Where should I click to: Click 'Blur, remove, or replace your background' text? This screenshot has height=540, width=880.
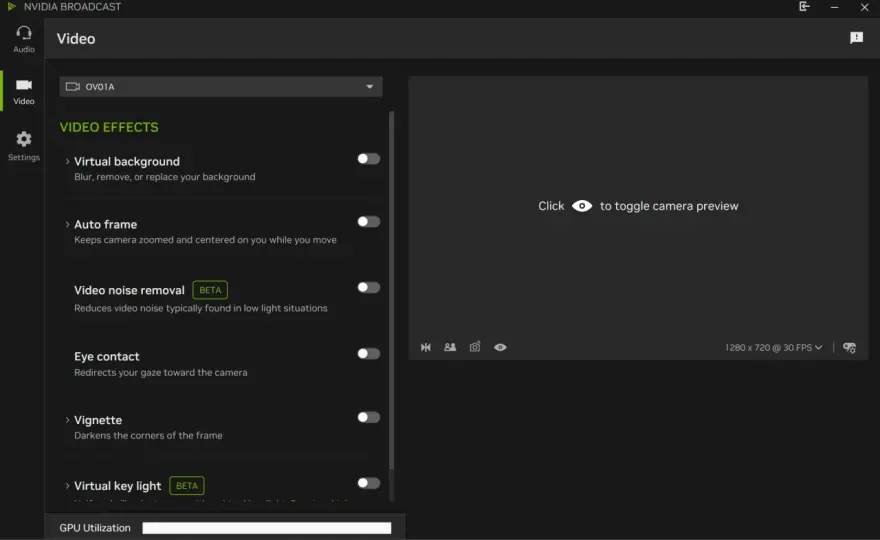(x=164, y=177)
